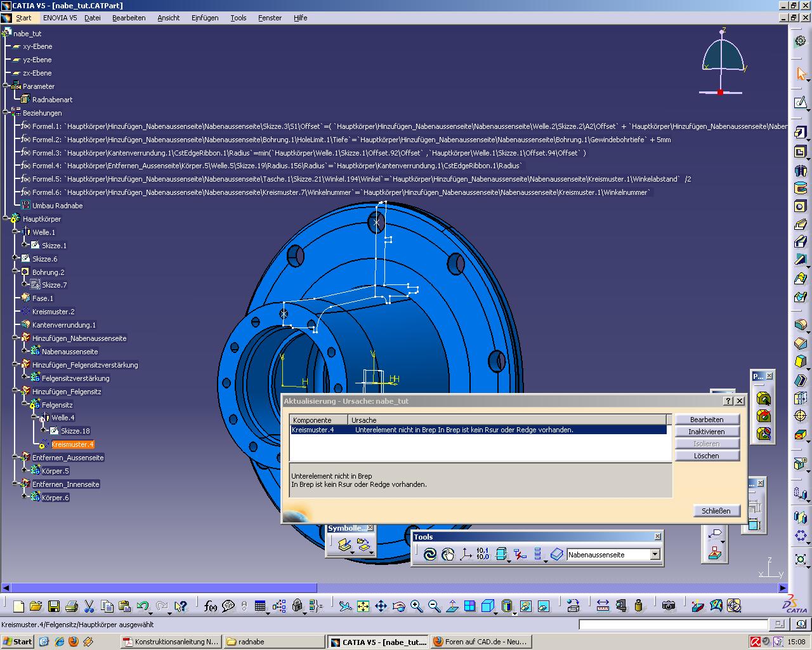Click the 10.1/10.0 Mean Dimensions icon in Tools
This screenshot has height=650, width=812.
click(483, 554)
